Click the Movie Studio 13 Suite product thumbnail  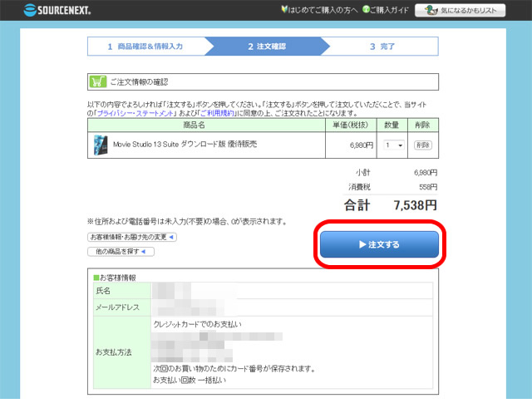click(x=101, y=145)
